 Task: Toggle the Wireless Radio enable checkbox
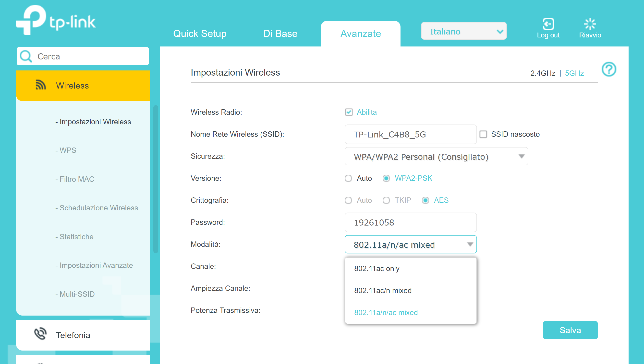point(349,112)
